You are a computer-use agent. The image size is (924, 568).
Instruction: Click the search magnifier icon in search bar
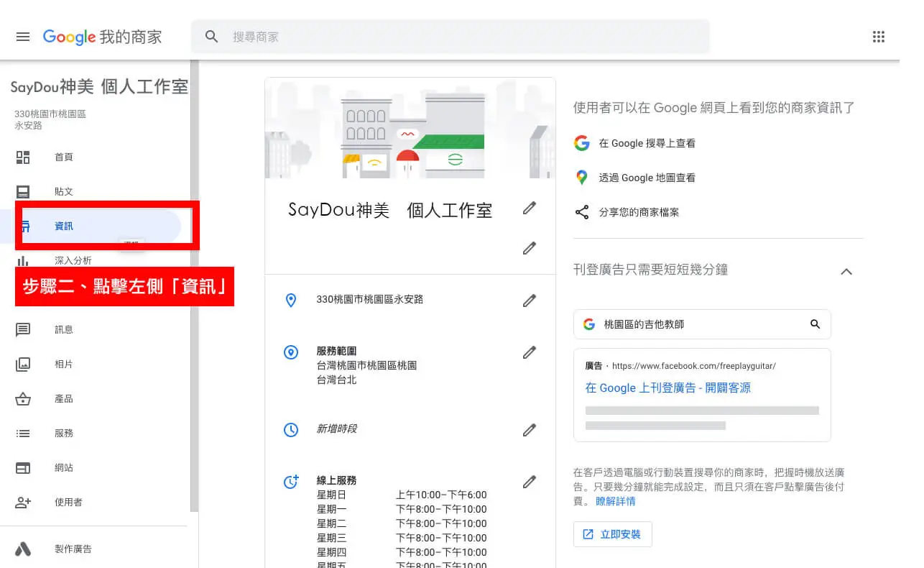coord(211,37)
